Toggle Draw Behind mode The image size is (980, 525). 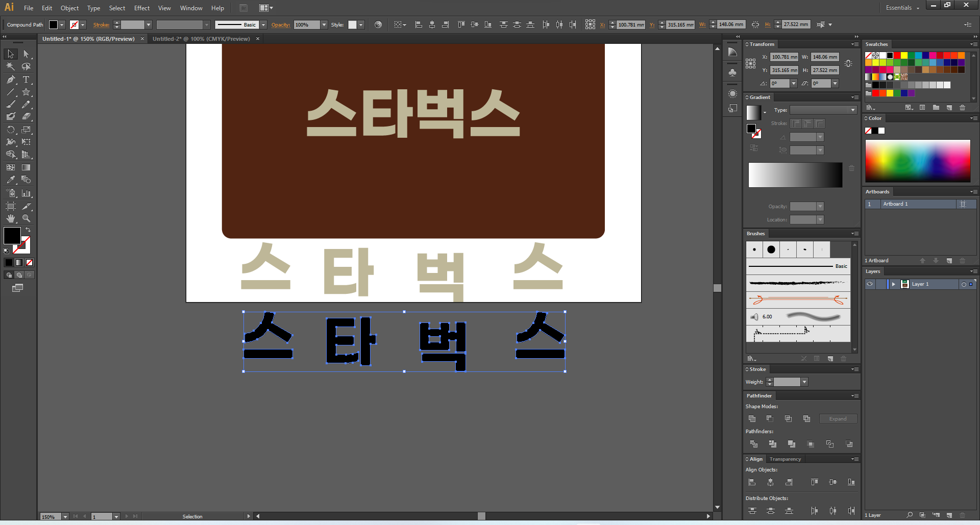coord(19,275)
